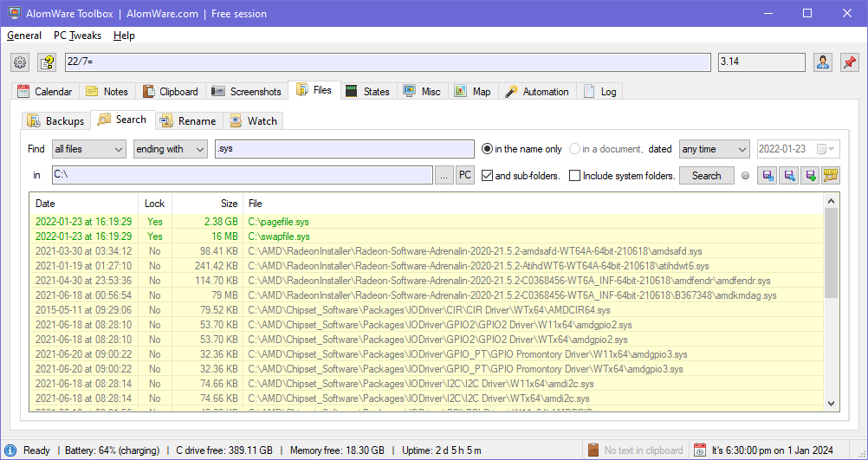Open the PC Tweaks menu
This screenshot has width=868, height=460.
pyautogui.click(x=77, y=36)
